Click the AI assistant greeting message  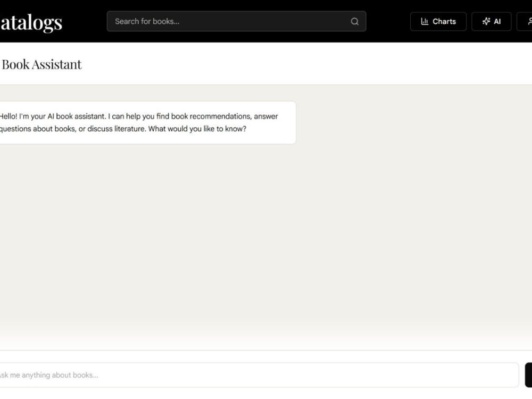147,122
